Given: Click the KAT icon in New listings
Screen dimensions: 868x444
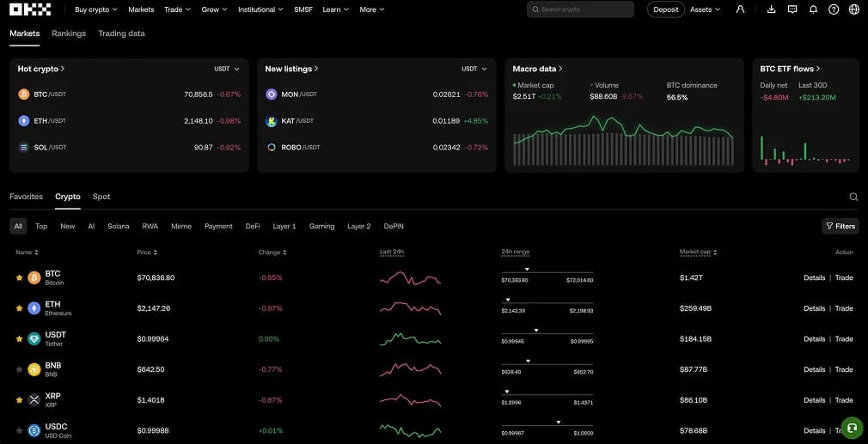Looking at the screenshot, I should click(272, 120).
